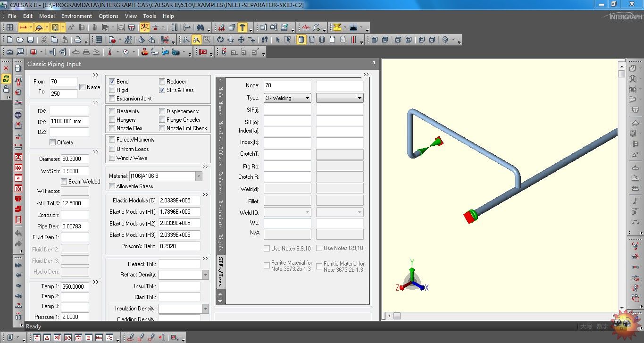Image resolution: width=644 pixels, height=343 pixels.
Task: Expand the chevron above Diameter section
Action: [x=96, y=152]
